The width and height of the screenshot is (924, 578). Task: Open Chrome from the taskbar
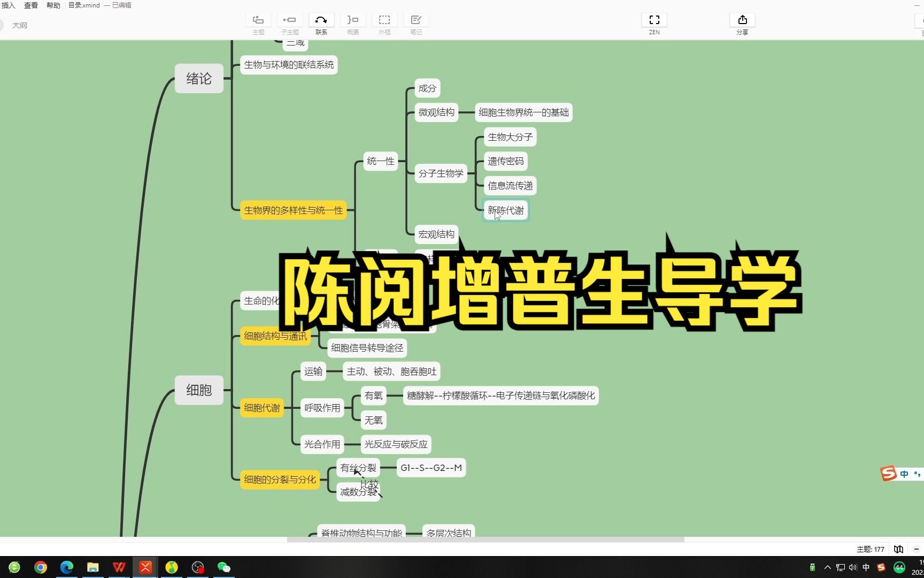tap(41, 567)
